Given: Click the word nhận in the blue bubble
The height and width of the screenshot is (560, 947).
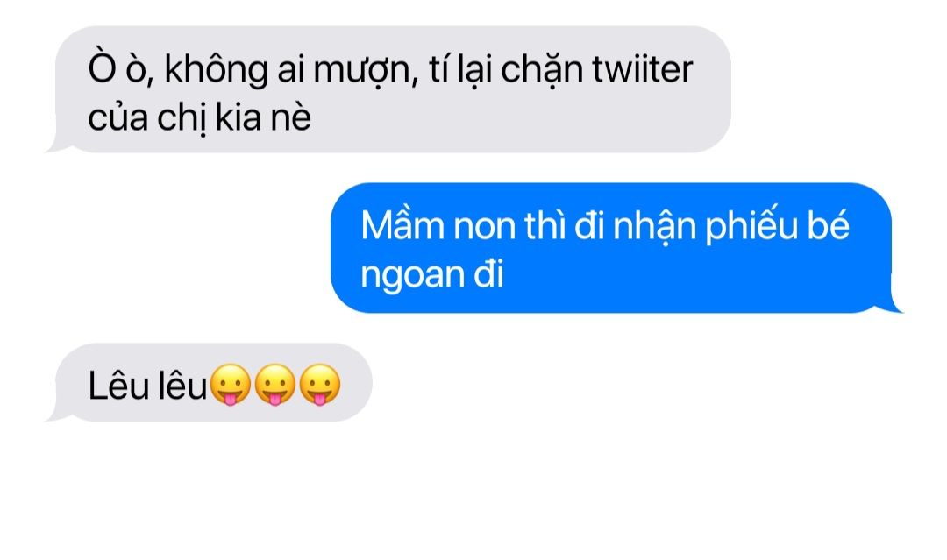Looking at the screenshot, I should click(655, 228).
